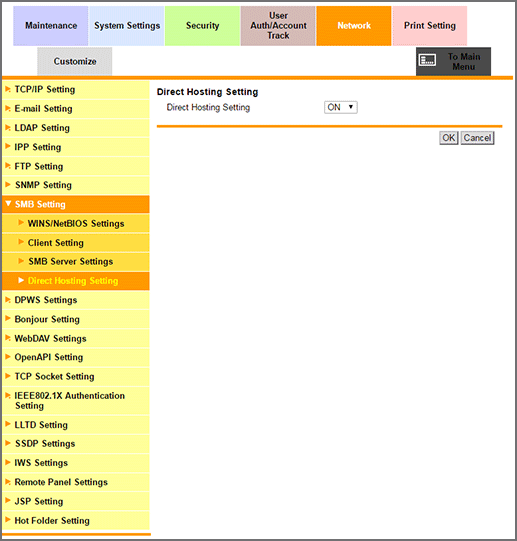Select Direct Hosting Setting submenu item

click(x=76, y=281)
